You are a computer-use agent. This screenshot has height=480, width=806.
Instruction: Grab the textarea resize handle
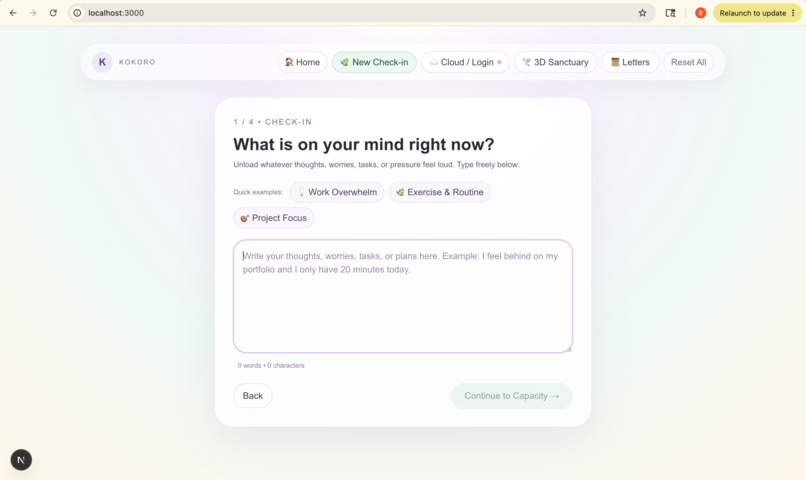pos(569,349)
